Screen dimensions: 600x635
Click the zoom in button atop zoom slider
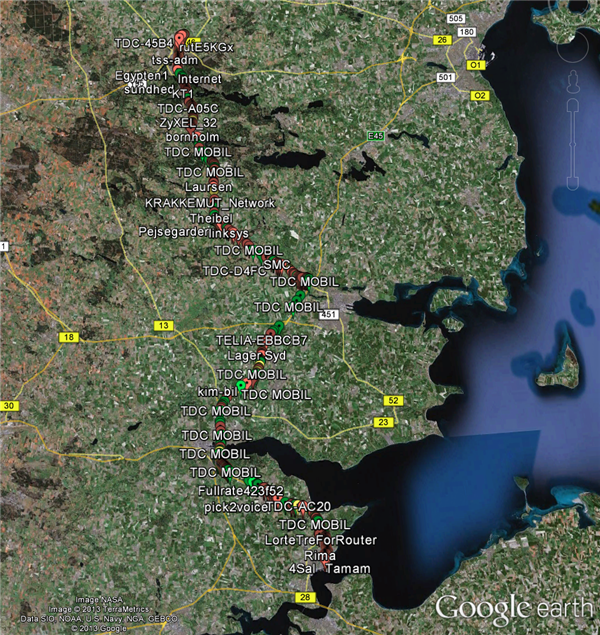tap(573, 104)
